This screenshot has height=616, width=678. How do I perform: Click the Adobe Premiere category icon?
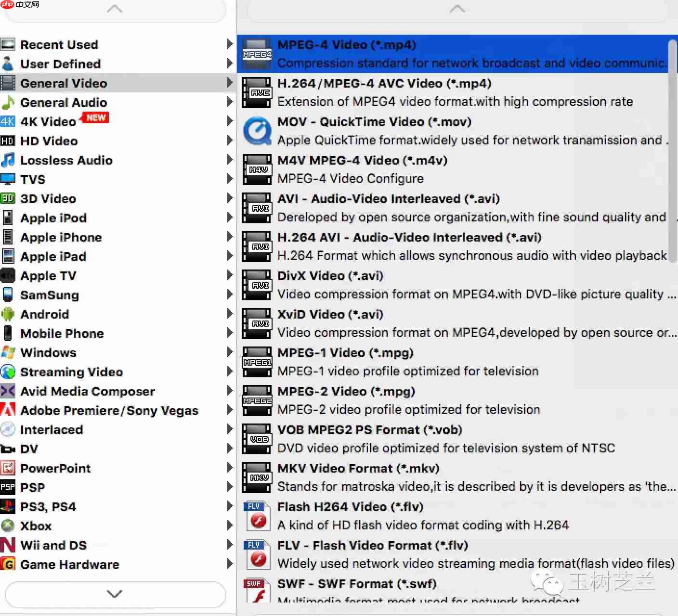pyautogui.click(x=8, y=411)
